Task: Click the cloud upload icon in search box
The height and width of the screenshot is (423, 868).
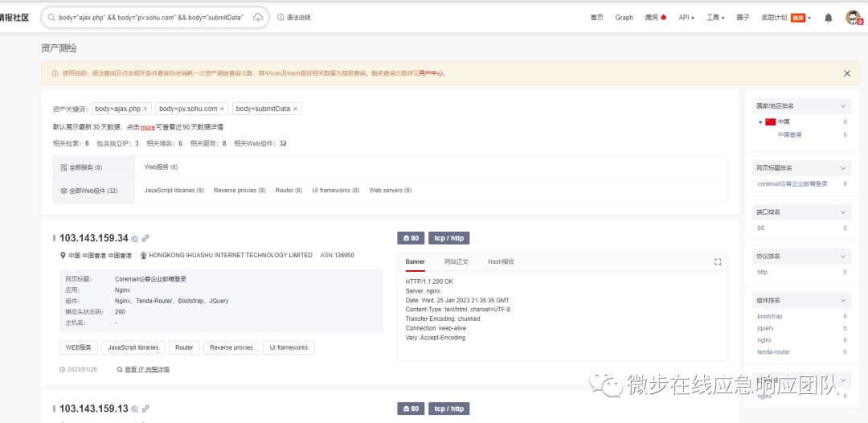Action: pos(258,18)
